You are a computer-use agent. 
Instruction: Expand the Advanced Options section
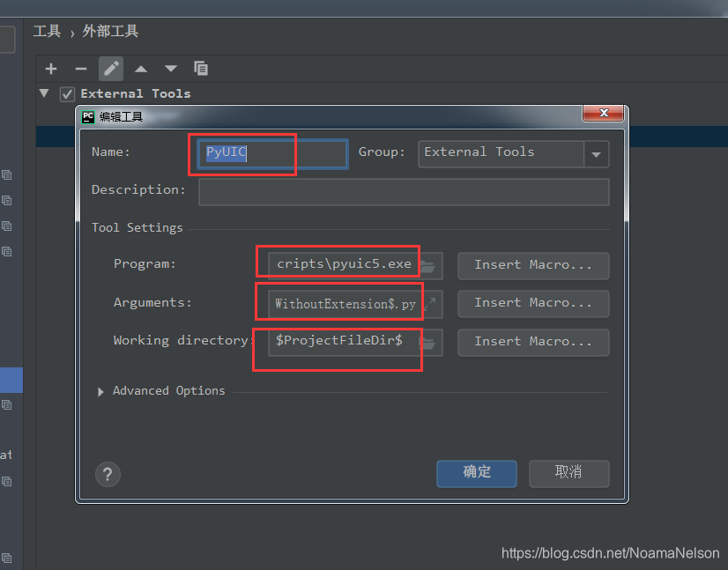coord(100,392)
